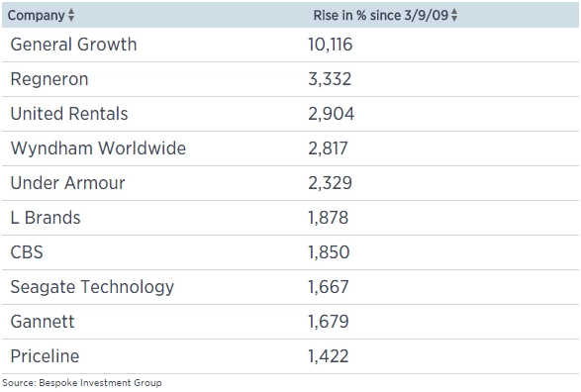This screenshot has height=392, width=581.
Task: Select the General Growth row
Action: pos(291,45)
